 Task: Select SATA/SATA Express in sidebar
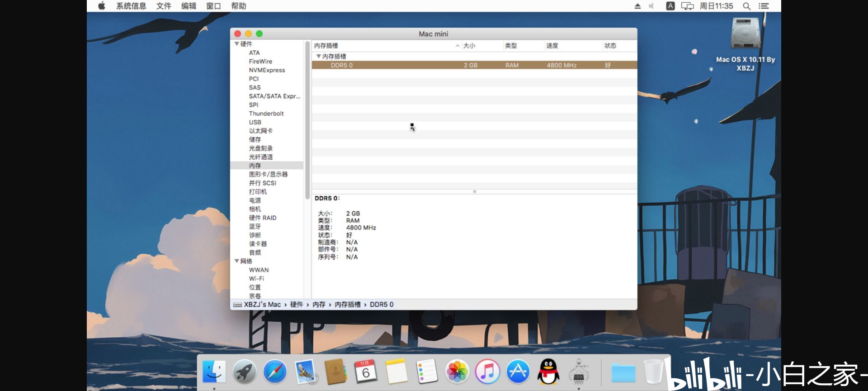click(274, 96)
